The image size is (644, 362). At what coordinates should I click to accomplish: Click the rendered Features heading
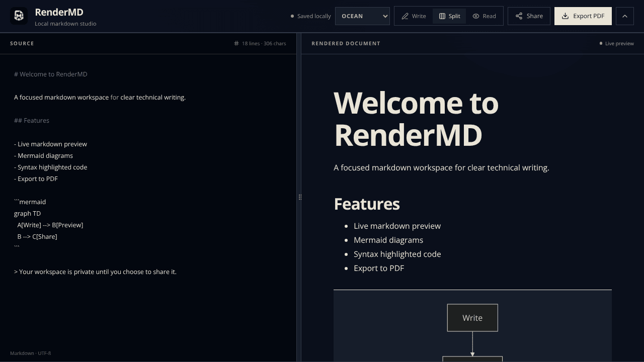pyautogui.click(x=367, y=204)
